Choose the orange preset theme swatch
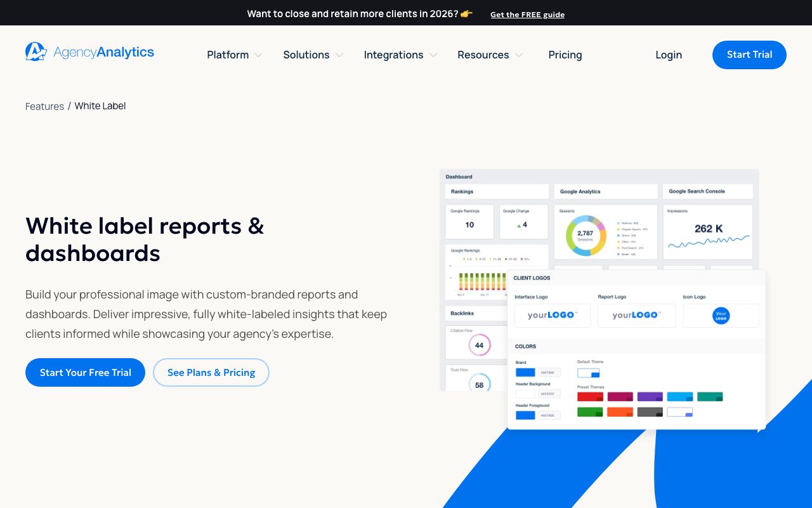The width and height of the screenshot is (812, 508). tap(620, 412)
